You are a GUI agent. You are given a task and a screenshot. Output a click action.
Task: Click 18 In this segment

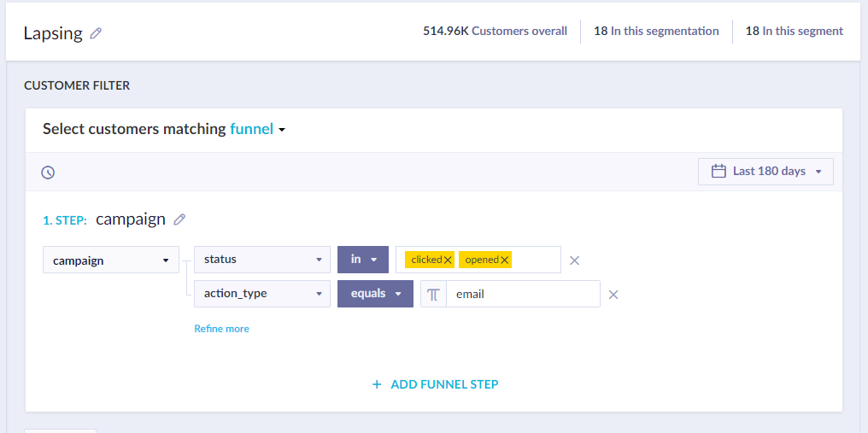pyautogui.click(x=795, y=32)
